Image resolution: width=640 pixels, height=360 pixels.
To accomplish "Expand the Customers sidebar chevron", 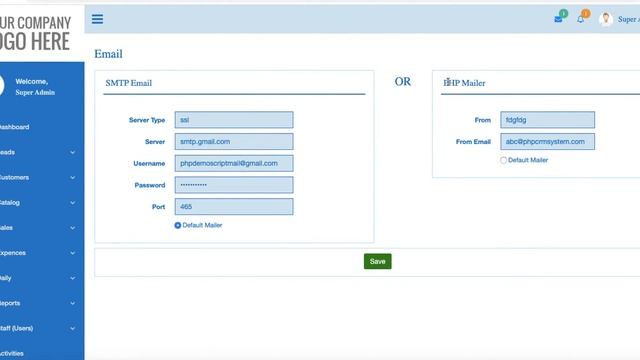I will tap(73, 178).
